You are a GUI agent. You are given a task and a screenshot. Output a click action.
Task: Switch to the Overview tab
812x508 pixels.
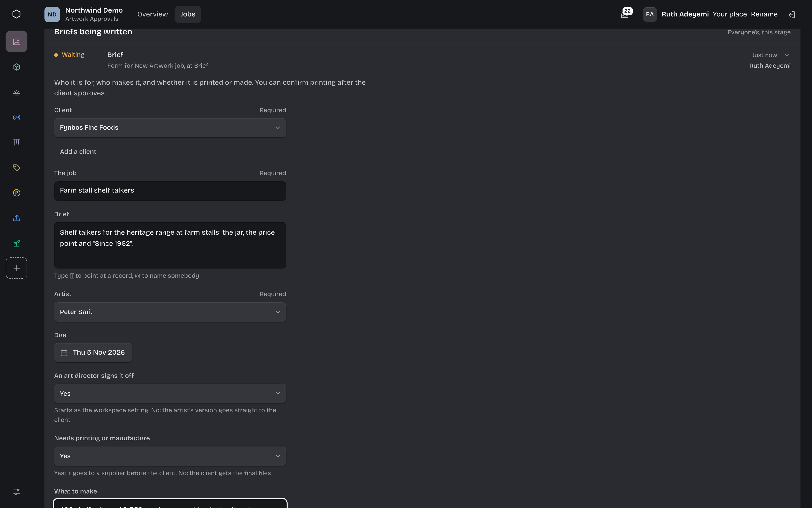click(x=152, y=15)
